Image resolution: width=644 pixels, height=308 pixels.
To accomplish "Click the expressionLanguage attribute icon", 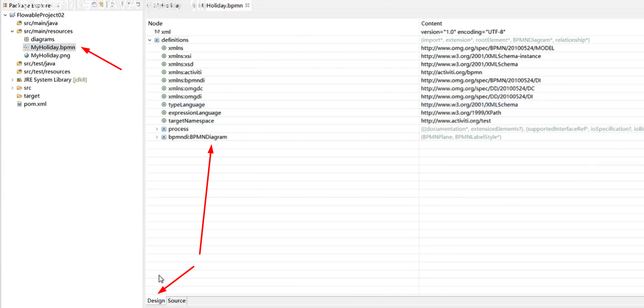I will 164,113.
